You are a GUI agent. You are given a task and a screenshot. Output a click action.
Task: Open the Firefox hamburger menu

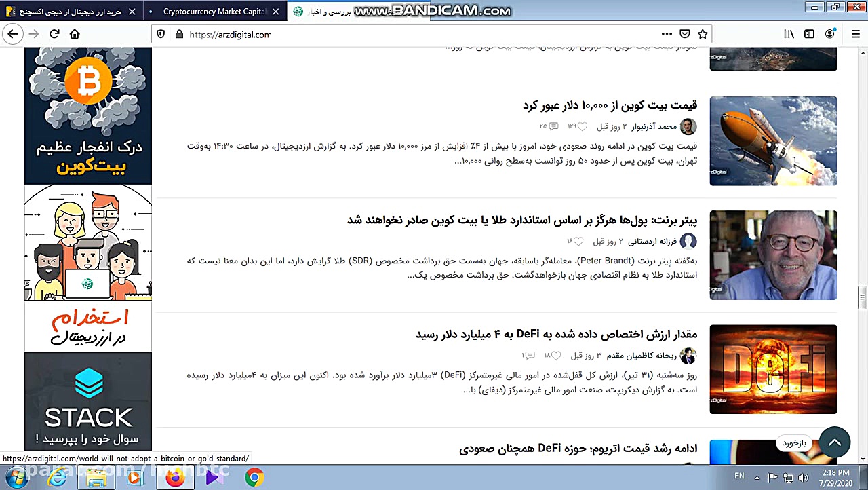[x=855, y=34]
